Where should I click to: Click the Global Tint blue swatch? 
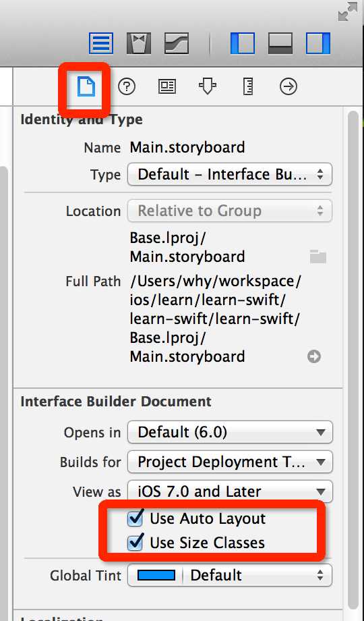click(156, 575)
